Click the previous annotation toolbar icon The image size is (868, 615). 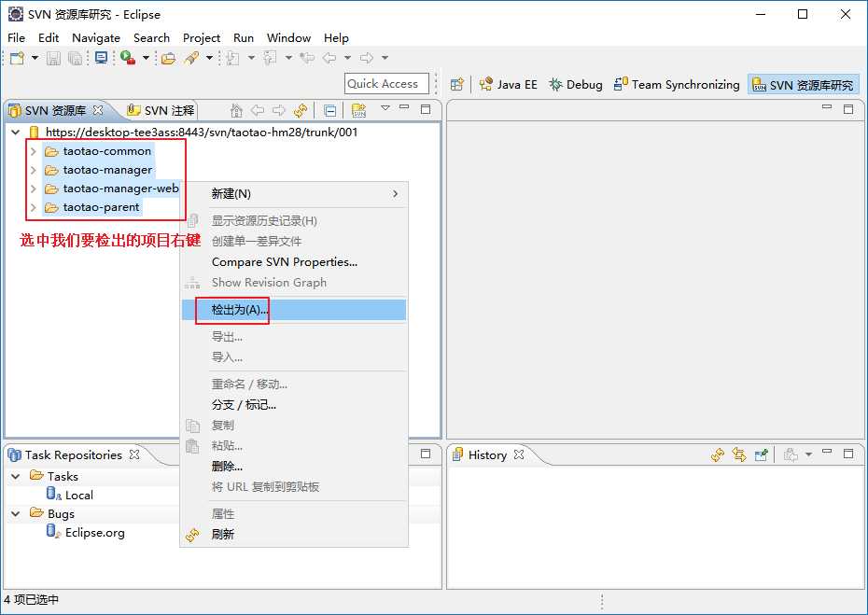(x=270, y=58)
